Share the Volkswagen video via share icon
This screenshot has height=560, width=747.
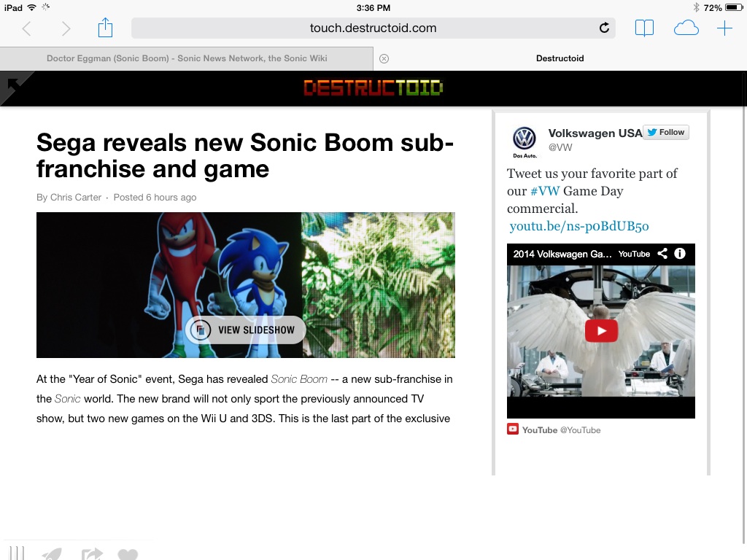click(662, 253)
